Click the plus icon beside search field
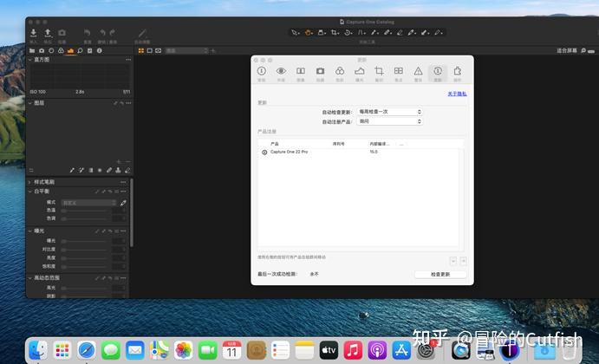599x364 pixels. (x=213, y=50)
